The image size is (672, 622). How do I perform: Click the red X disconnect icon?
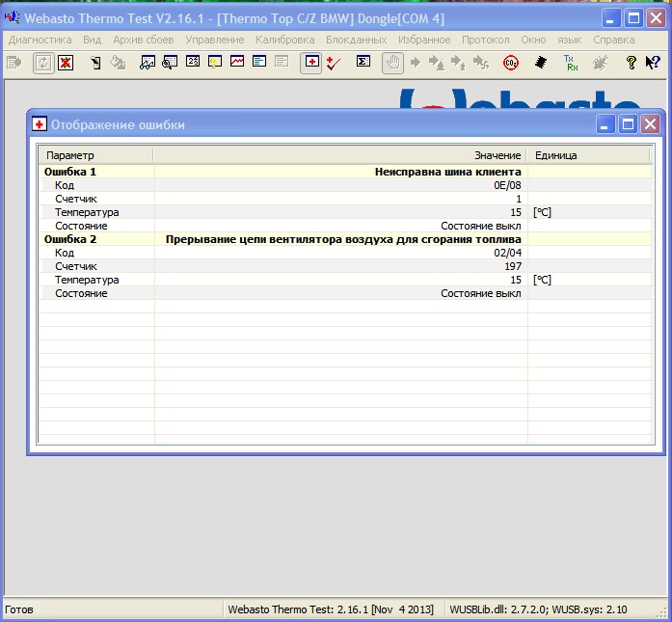(66, 63)
